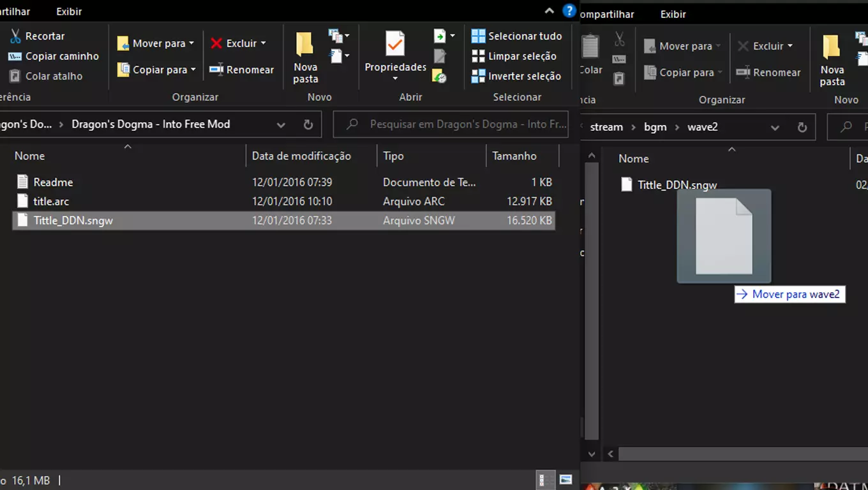Click the 'stream' breadcrumb in right window
The image size is (868, 490).
click(606, 127)
